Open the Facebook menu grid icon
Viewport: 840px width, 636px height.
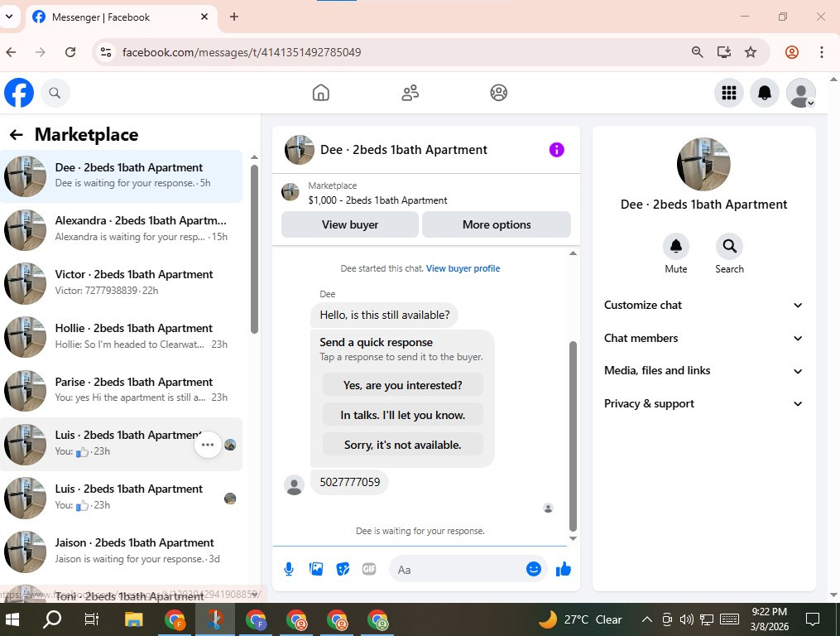[728, 93]
